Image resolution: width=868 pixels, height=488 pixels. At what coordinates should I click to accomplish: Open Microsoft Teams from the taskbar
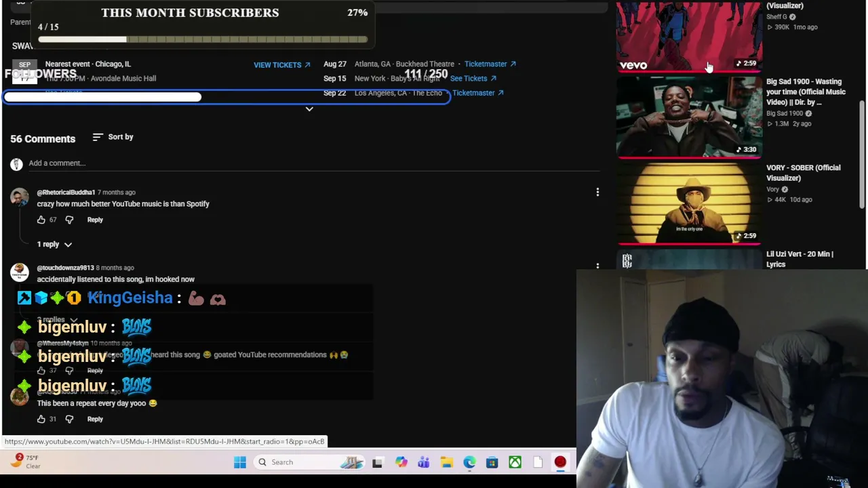click(x=424, y=462)
